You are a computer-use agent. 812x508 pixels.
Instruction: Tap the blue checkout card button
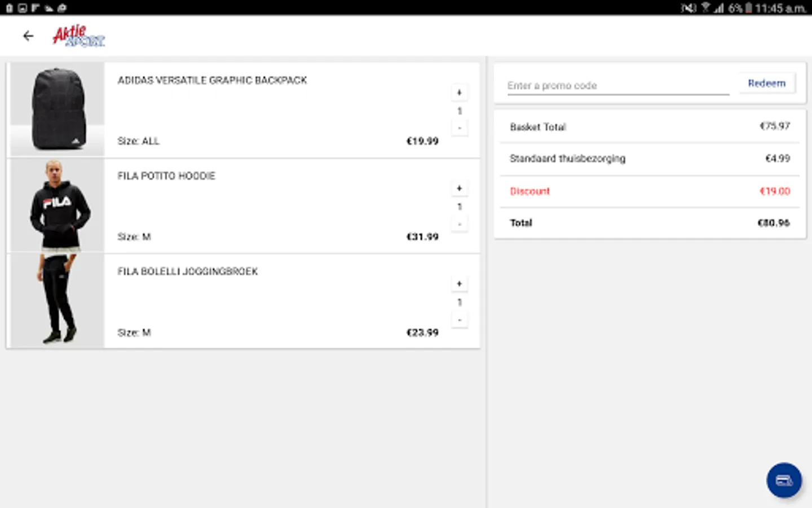point(784,480)
